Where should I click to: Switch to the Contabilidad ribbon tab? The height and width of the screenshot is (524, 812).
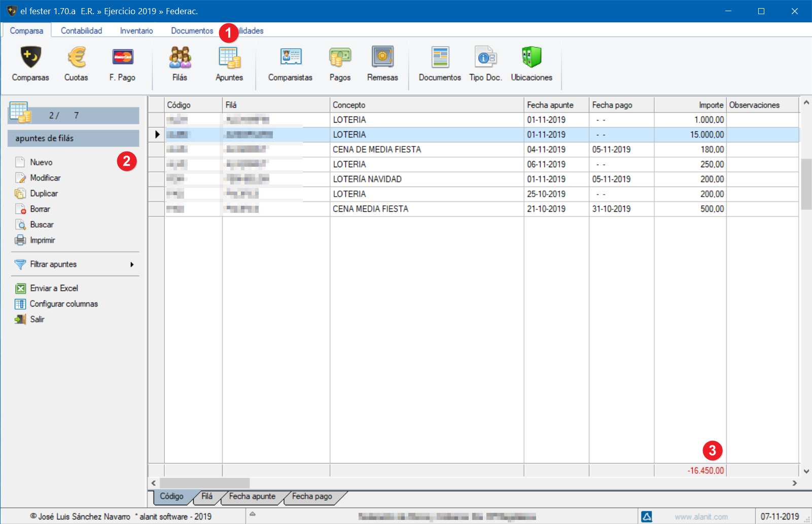click(x=81, y=31)
